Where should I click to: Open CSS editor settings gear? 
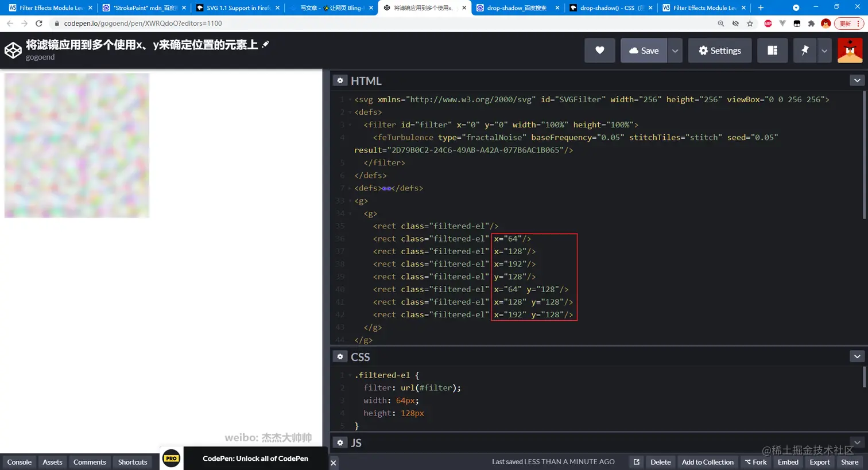pos(340,356)
